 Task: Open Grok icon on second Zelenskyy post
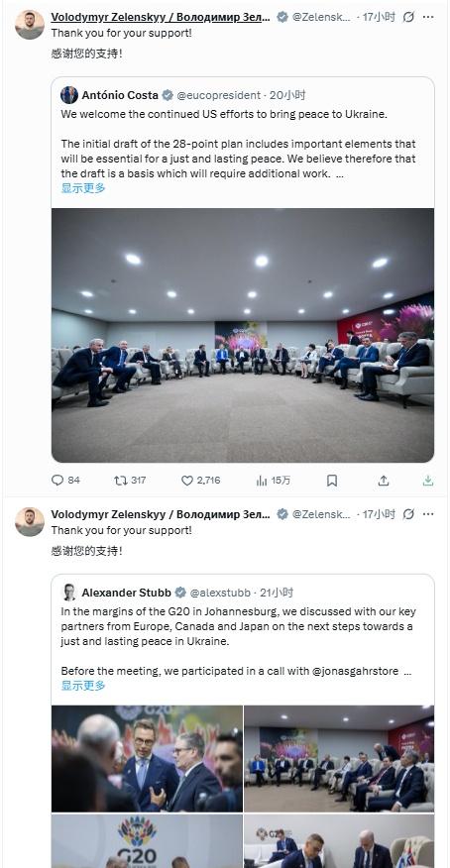[x=408, y=514]
